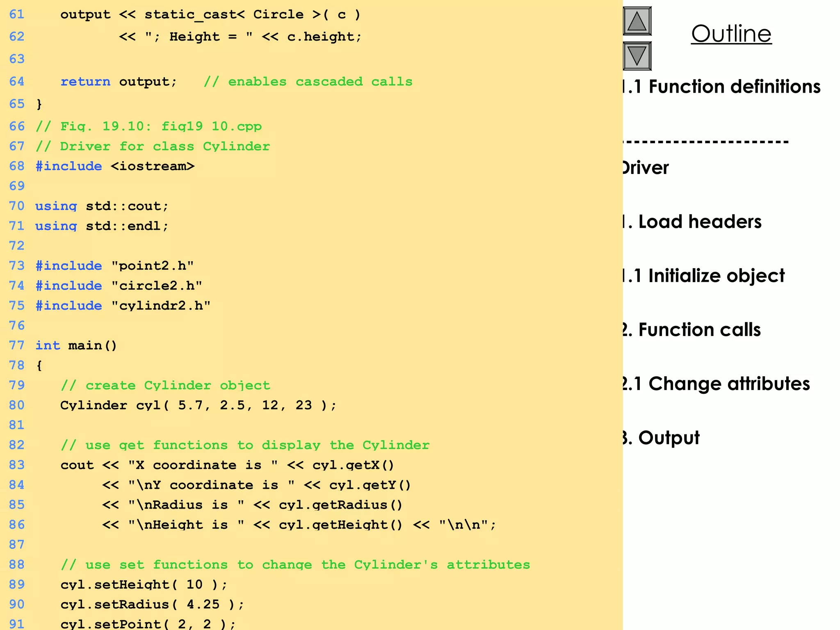Click the closing brace on line 65
The image size is (840, 630).
[x=39, y=104]
